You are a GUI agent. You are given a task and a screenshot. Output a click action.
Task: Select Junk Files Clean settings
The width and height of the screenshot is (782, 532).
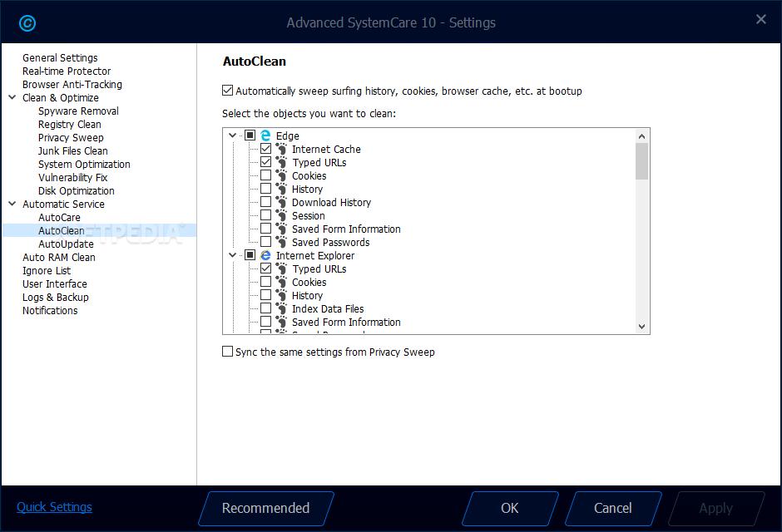[x=73, y=151]
